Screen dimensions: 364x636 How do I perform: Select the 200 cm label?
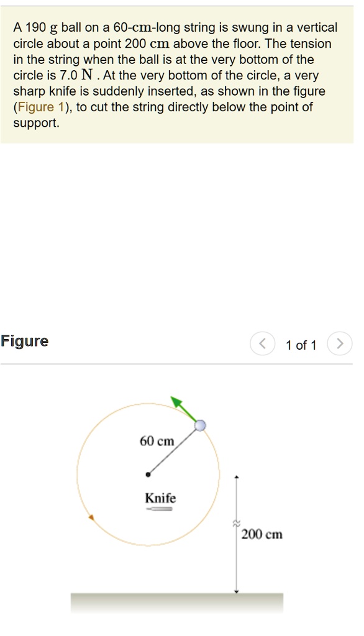pyautogui.click(x=261, y=534)
